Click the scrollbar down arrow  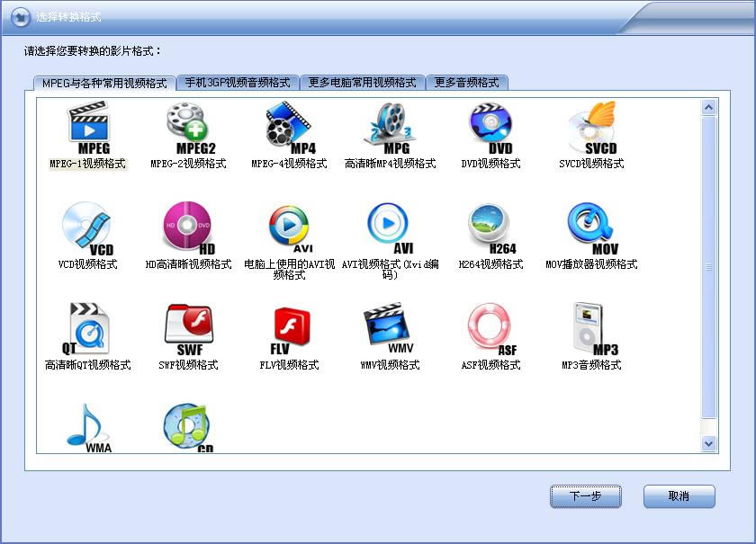coord(708,444)
